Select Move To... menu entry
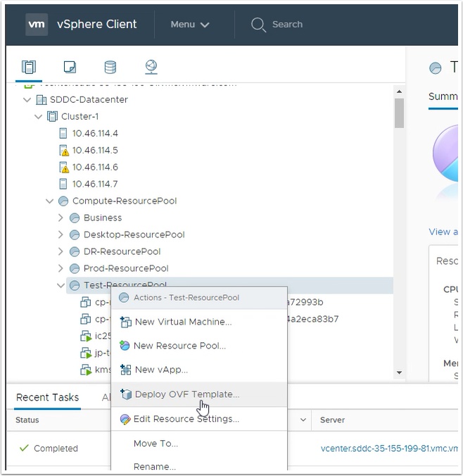 click(x=199, y=444)
